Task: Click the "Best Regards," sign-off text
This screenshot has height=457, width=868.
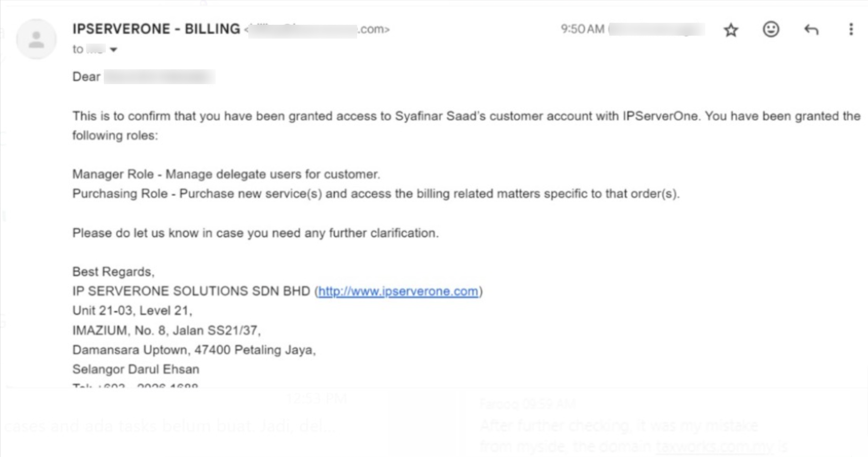Action: 113,271
